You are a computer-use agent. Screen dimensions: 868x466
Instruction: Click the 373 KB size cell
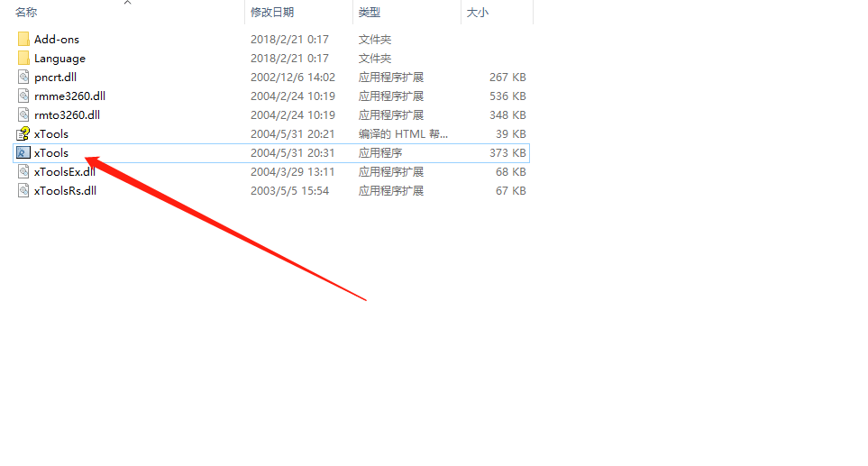pos(507,152)
